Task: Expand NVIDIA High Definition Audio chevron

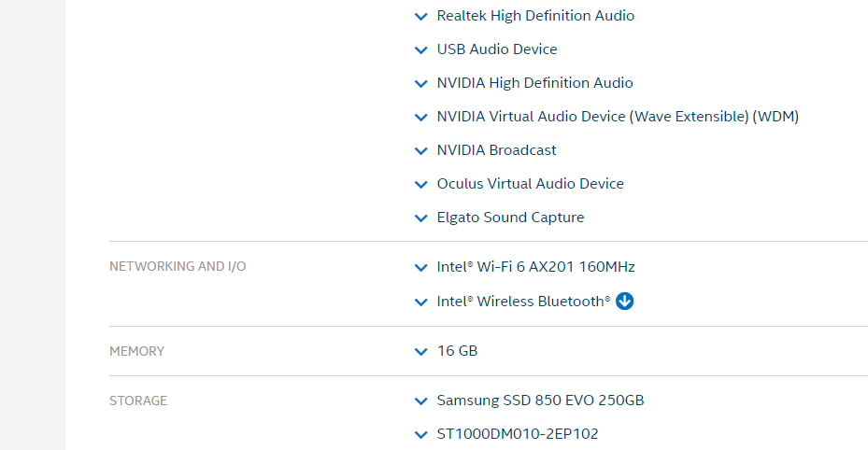Action: pyautogui.click(x=420, y=84)
